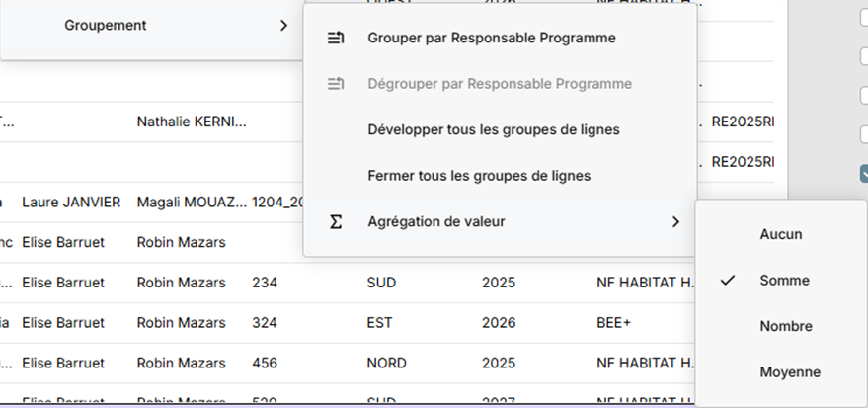Open the Groupement menu entry

[x=106, y=26]
